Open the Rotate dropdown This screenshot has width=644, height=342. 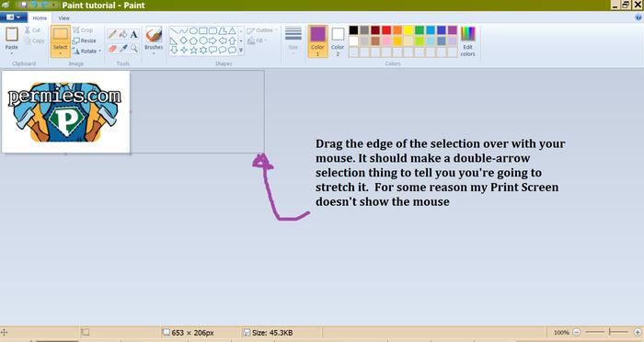[x=87, y=51]
